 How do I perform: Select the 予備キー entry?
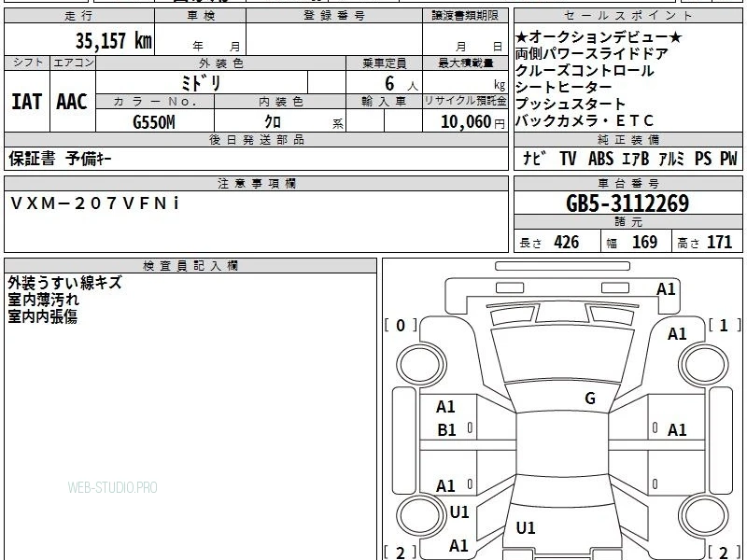click(89, 158)
